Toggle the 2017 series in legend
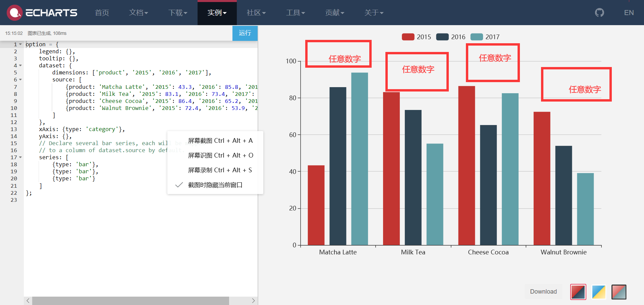 [485, 37]
